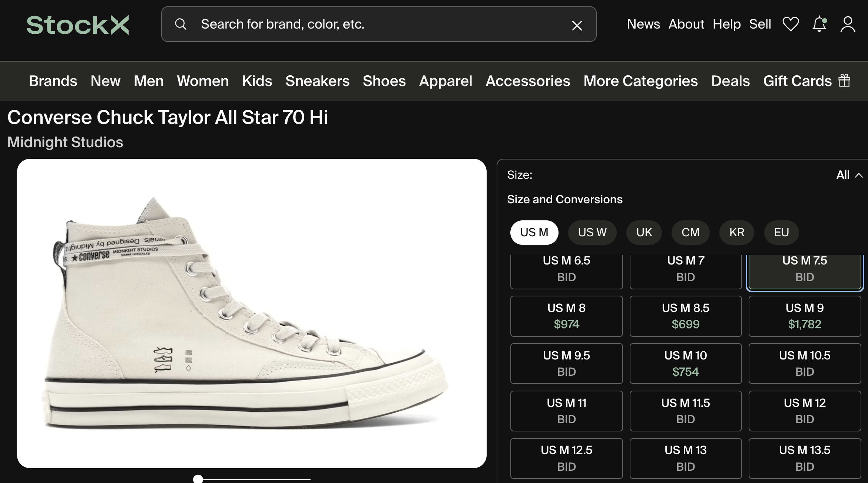Choose size US M 9 at $1,782
Image resolution: width=868 pixels, height=483 pixels.
(x=805, y=316)
